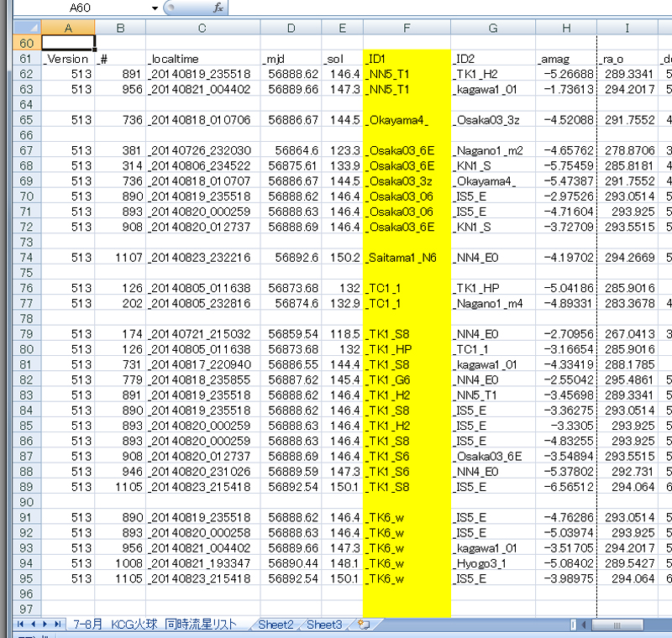672x638 pixels.
Task: Select the cell containing 1008 in column B
Action: tap(120, 563)
